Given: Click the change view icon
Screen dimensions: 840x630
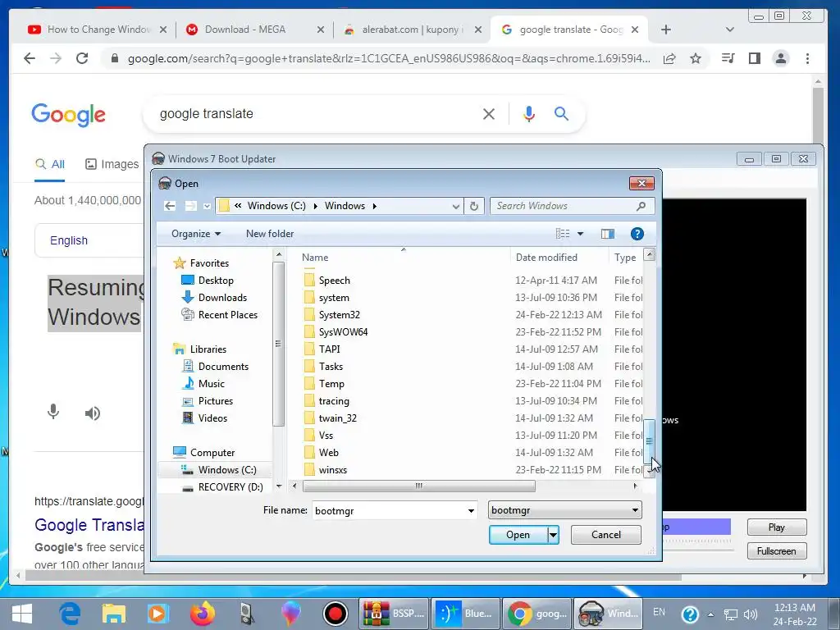Looking at the screenshot, I should pyautogui.click(x=563, y=234).
